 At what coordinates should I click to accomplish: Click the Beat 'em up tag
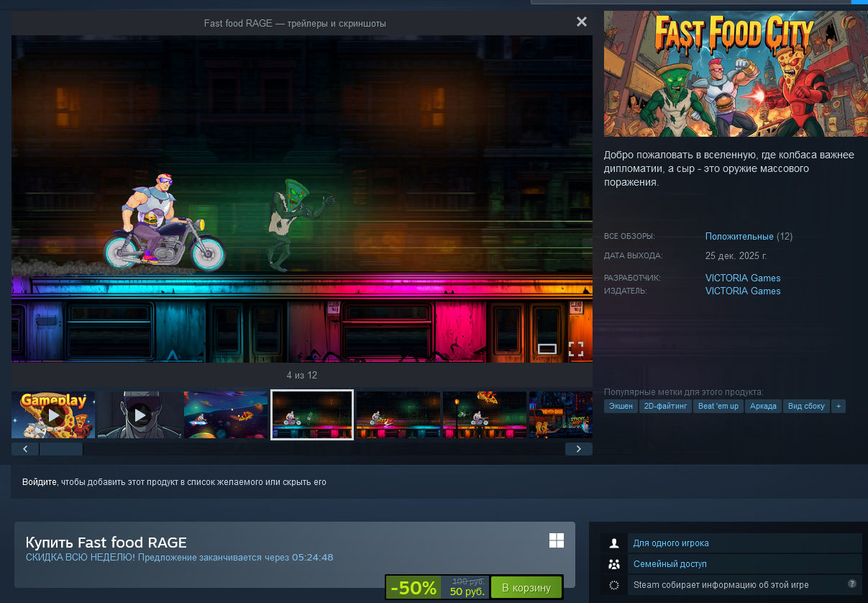(718, 407)
